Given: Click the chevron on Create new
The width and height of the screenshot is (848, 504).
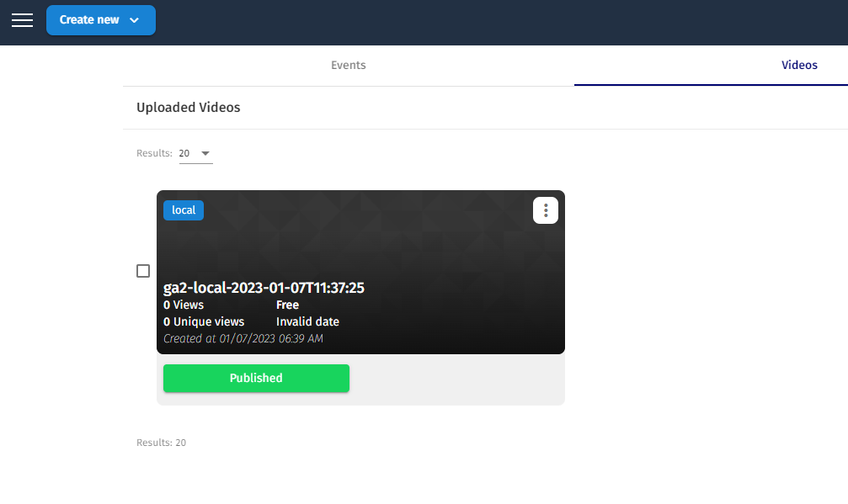Looking at the screenshot, I should click(134, 20).
